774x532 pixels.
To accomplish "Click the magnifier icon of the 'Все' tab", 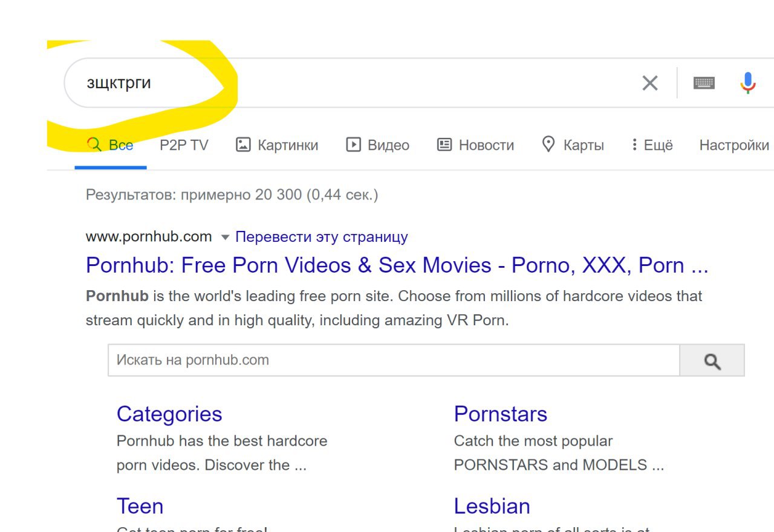I will click(x=94, y=144).
